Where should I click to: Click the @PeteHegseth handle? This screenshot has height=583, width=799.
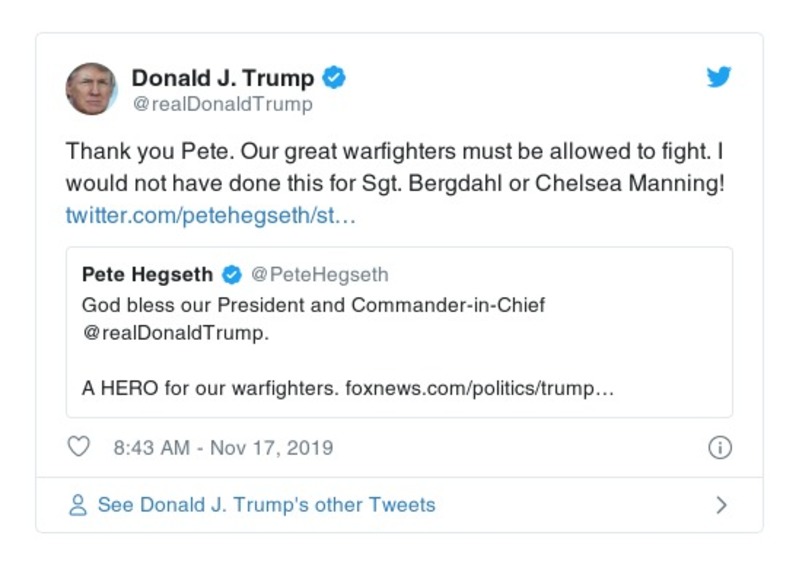[318, 275]
